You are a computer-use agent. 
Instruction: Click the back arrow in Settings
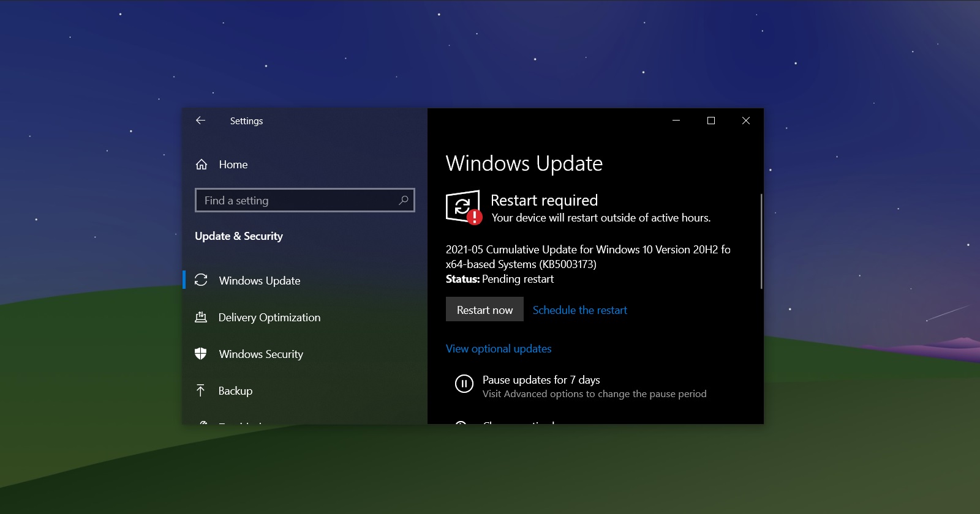tap(200, 121)
